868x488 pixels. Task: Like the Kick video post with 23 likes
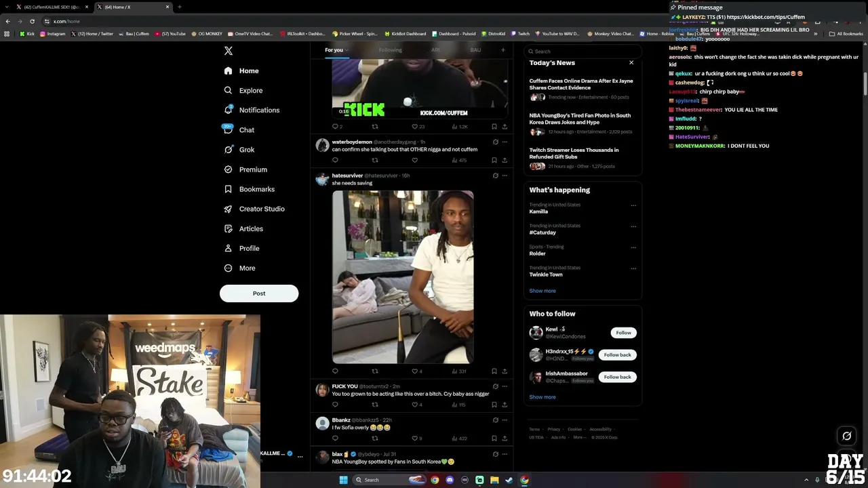pos(418,127)
